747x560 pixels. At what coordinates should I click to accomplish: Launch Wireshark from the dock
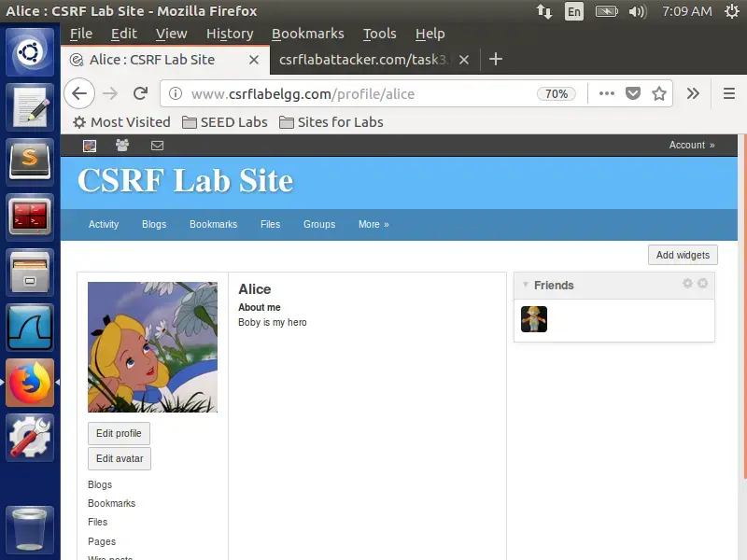click(30, 328)
